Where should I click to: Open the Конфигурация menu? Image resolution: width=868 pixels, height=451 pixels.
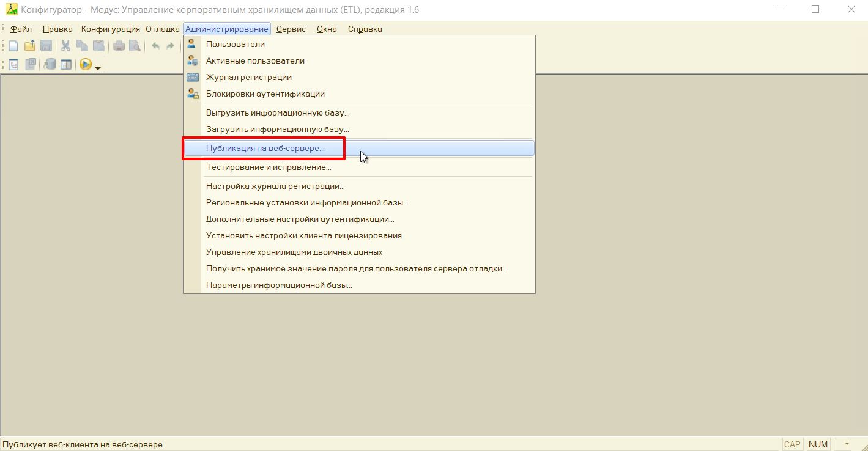[x=111, y=29]
